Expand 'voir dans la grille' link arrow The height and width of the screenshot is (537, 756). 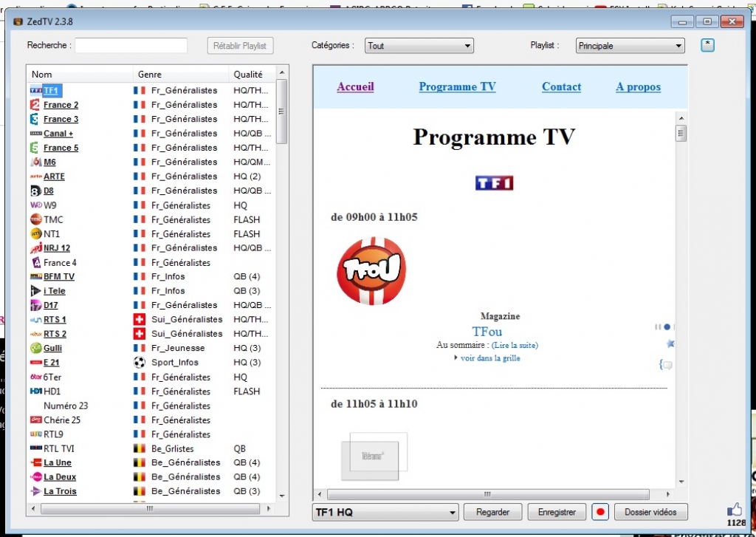click(x=456, y=358)
